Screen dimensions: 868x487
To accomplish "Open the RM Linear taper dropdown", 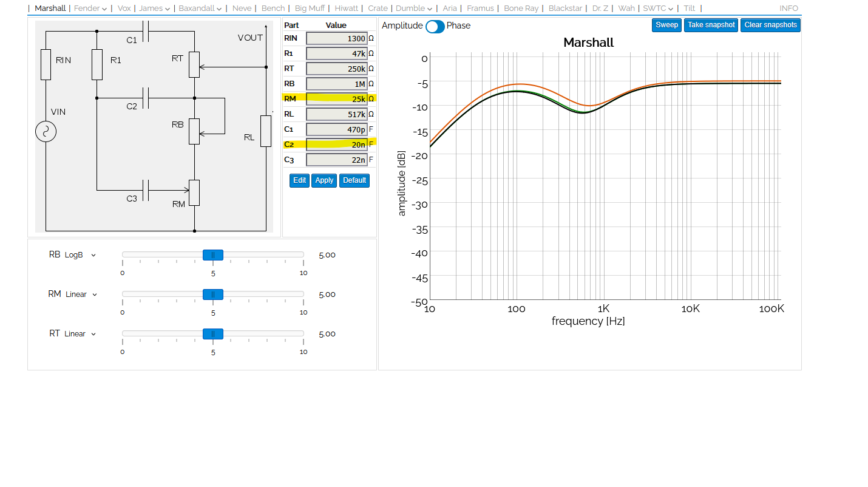I will 81,295.
